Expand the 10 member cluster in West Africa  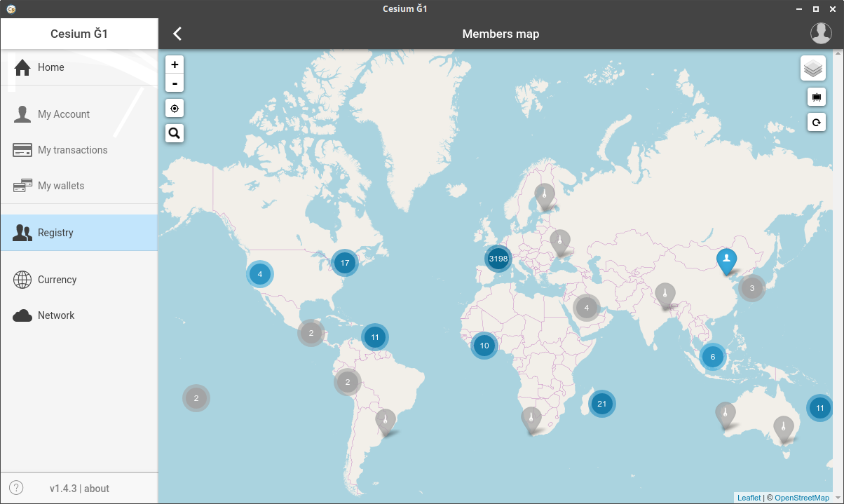pos(484,346)
